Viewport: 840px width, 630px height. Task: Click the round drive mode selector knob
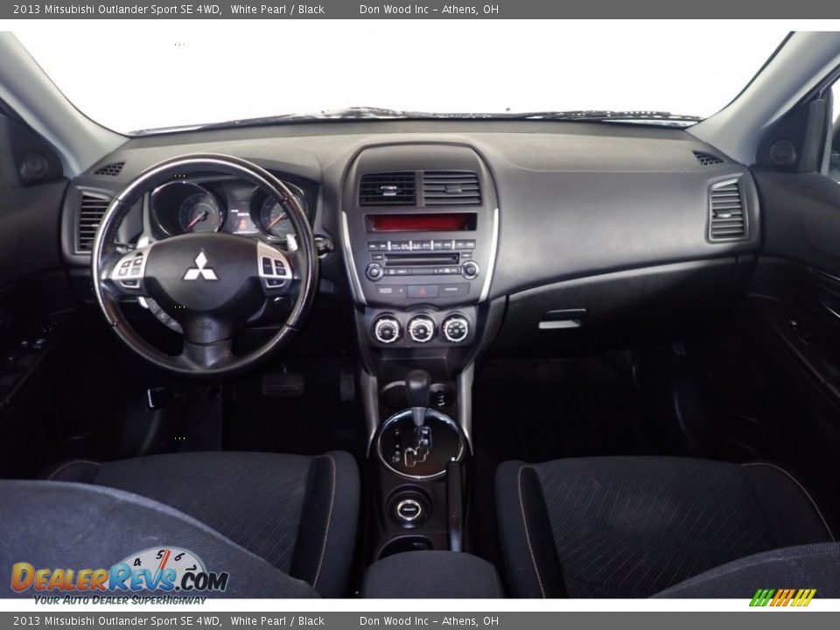click(409, 509)
